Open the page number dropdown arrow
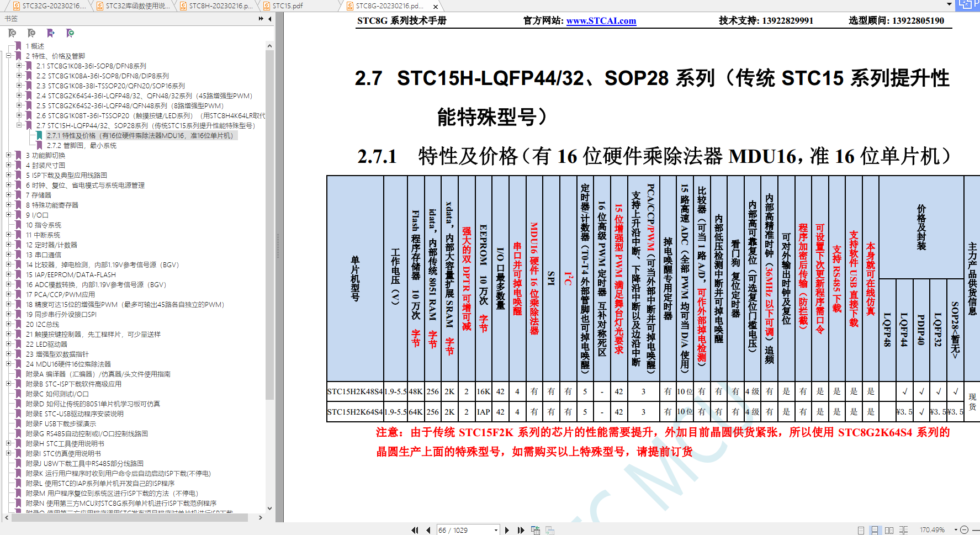Viewport: 980px width, 535px height. pyautogui.click(x=496, y=530)
